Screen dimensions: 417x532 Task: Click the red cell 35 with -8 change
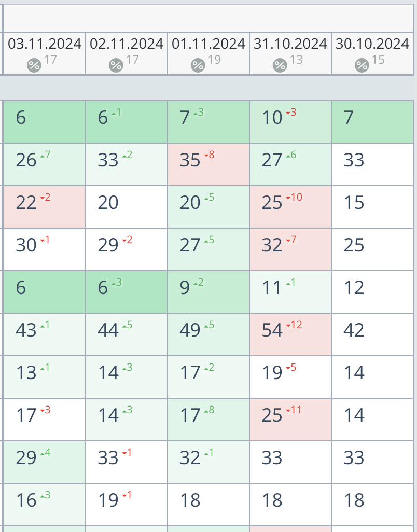point(208,164)
